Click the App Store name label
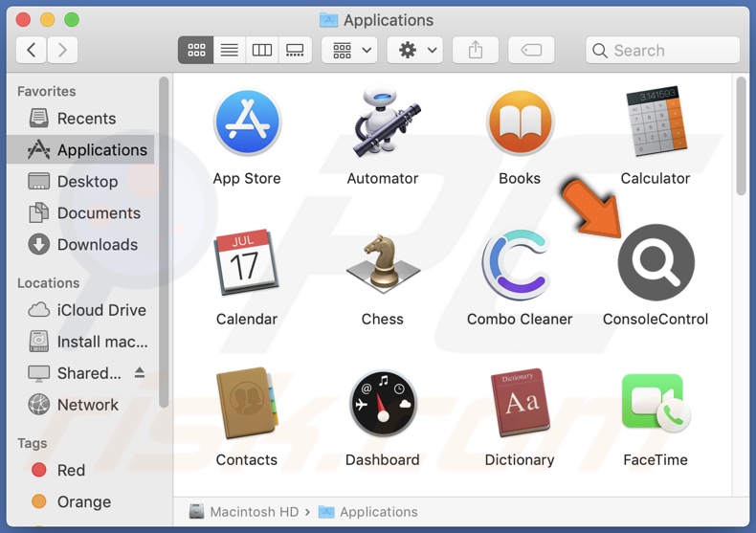 [247, 178]
